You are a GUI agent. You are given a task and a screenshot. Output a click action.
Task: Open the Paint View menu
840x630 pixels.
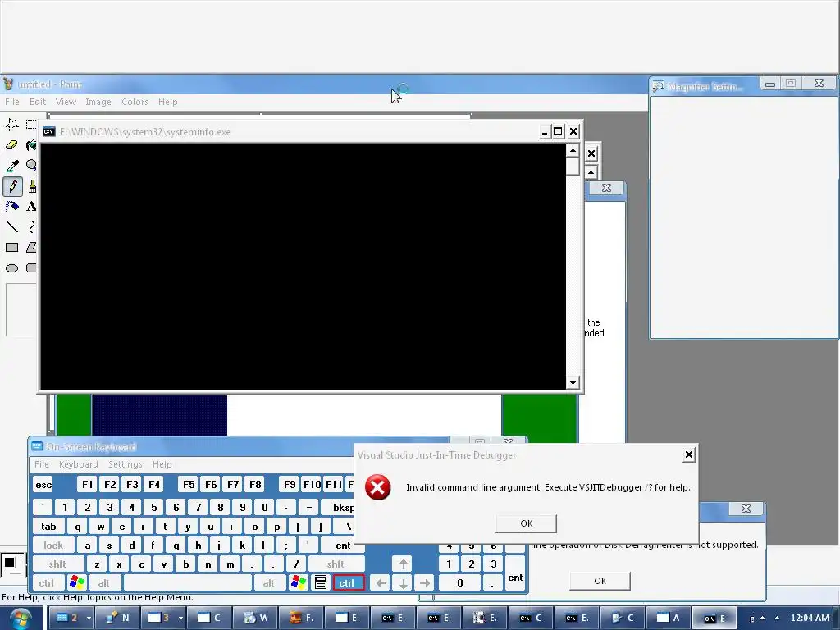66,102
